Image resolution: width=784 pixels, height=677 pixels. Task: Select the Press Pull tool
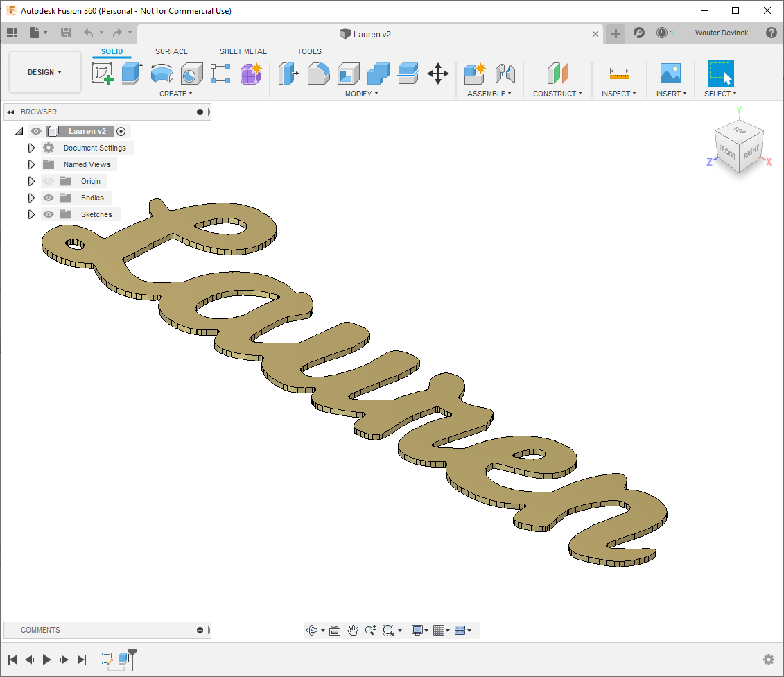pyautogui.click(x=288, y=74)
